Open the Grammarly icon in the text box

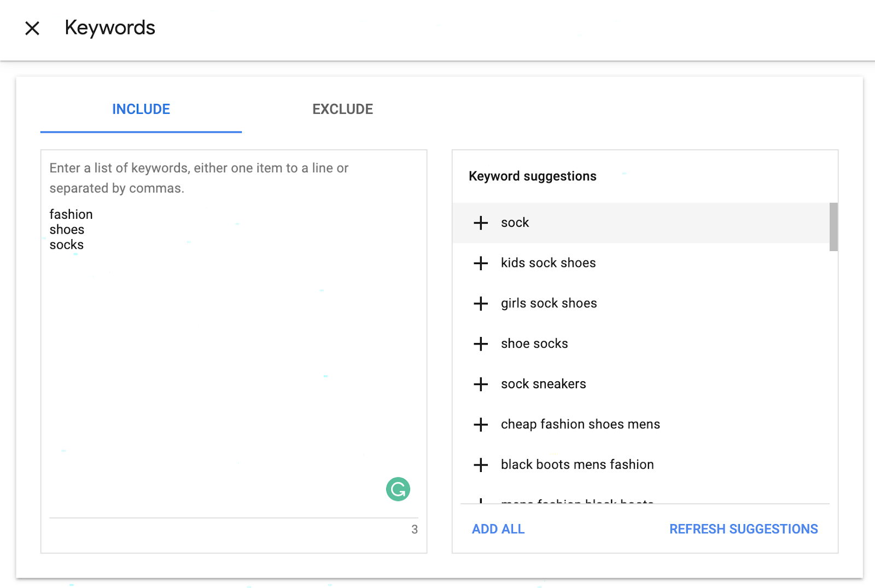point(398,489)
